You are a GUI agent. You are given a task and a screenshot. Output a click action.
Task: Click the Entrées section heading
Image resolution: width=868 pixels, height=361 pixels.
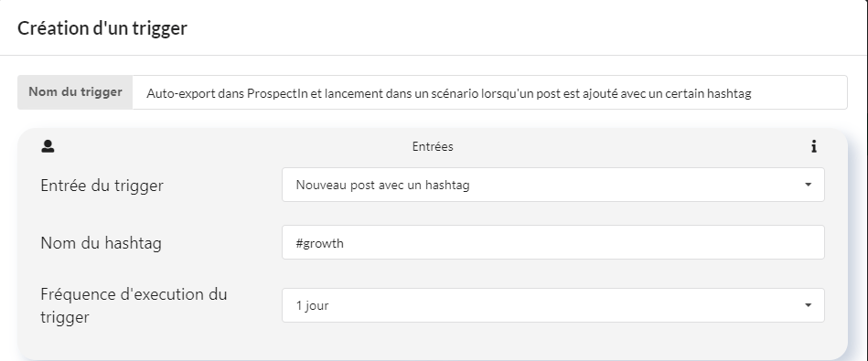coord(433,146)
